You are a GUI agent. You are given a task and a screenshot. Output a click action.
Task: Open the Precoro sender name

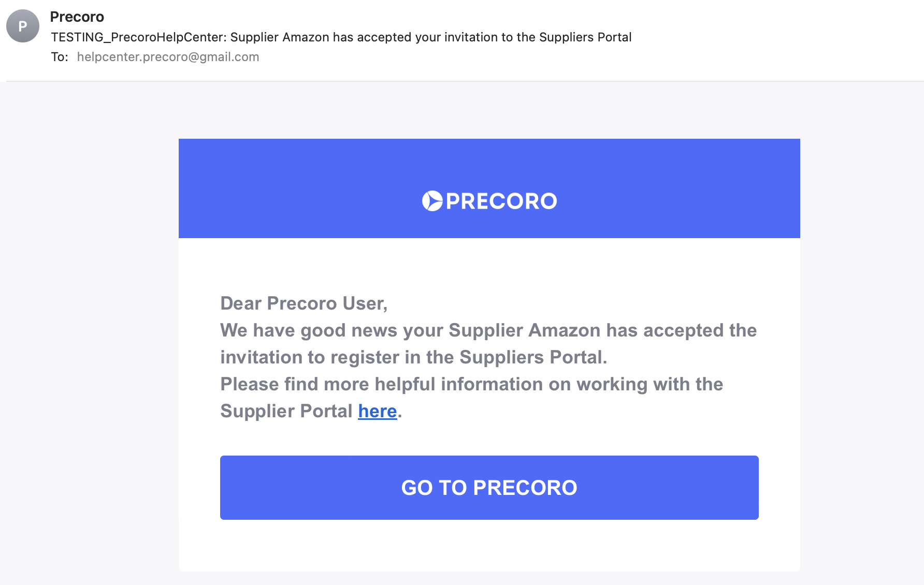tap(77, 17)
